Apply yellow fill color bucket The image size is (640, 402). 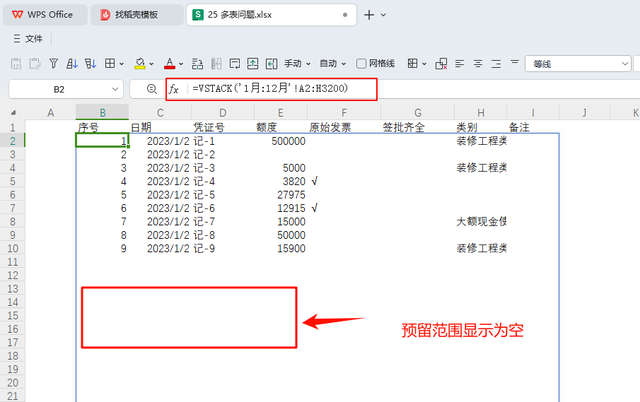pyautogui.click(x=140, y=64)
